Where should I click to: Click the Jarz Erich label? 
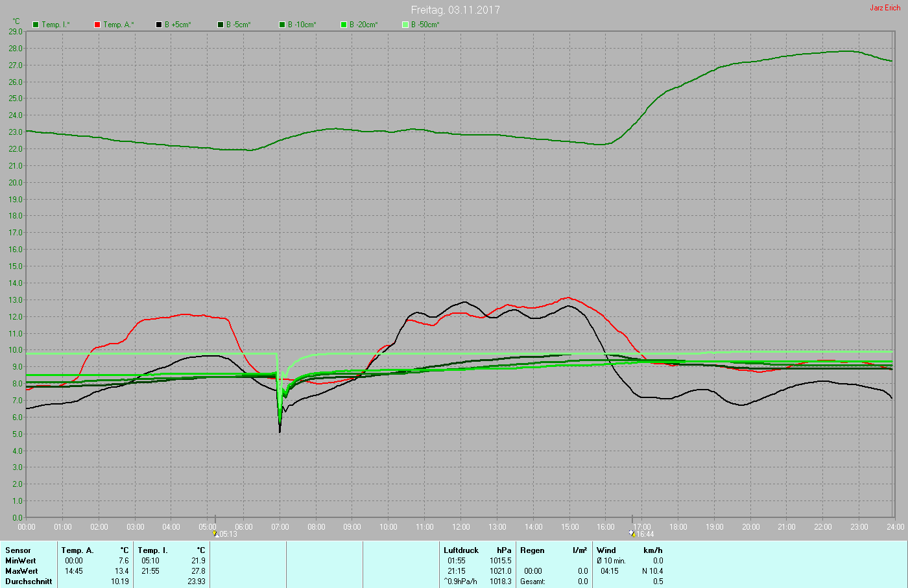point(885,8)
